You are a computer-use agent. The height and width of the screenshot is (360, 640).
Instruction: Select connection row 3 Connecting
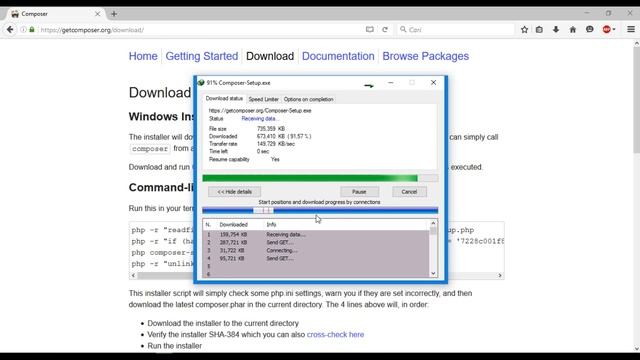(316, 251)
